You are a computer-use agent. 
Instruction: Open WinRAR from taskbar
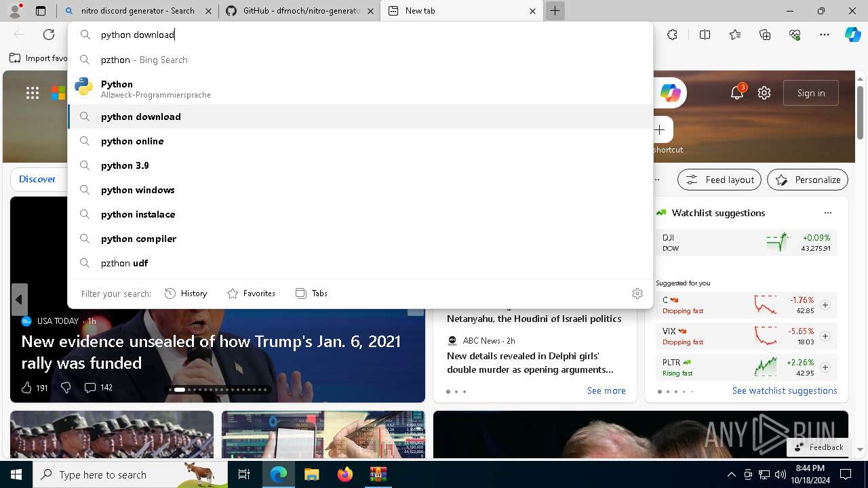pos(378,474)
